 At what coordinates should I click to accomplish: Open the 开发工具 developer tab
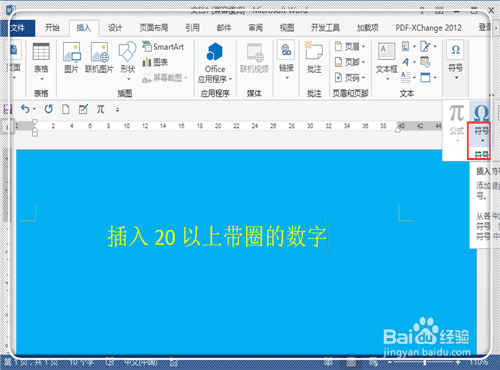[x=325, y=28]
